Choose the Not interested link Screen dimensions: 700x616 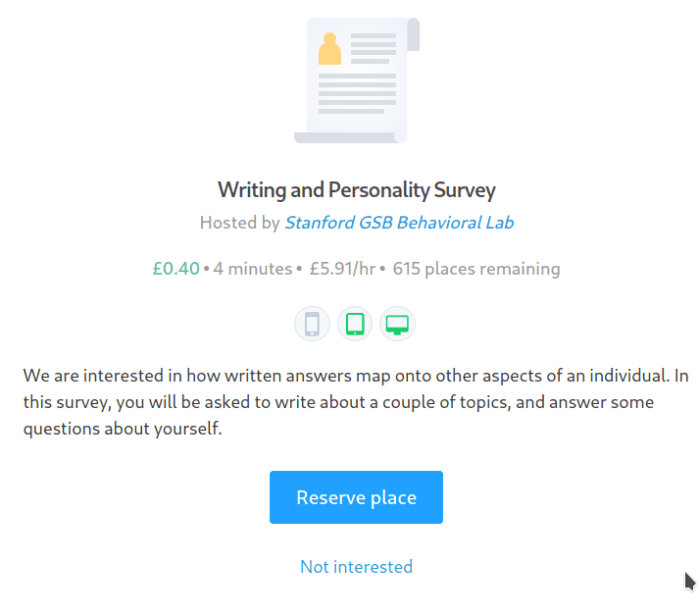[356, 567]
